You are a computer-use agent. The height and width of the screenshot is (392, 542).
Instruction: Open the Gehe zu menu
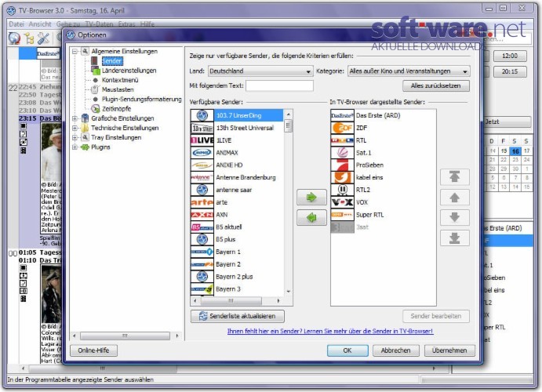pyautogui.click(x=68, y=24)
